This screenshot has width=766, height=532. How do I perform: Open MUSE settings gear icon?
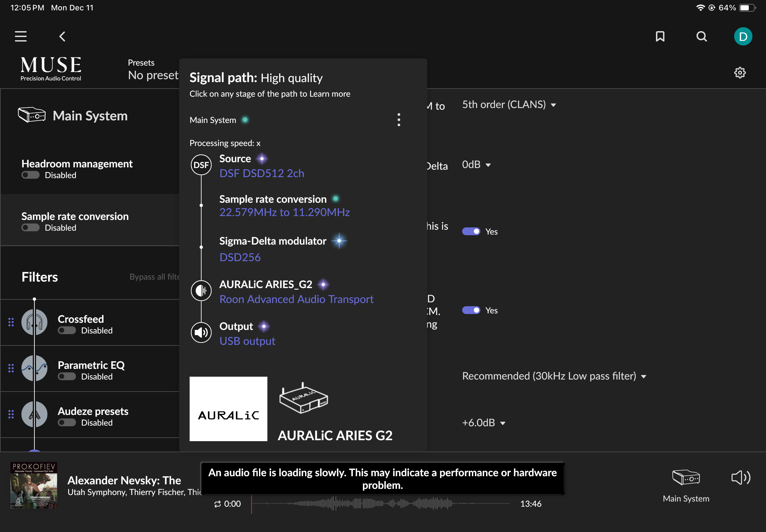740,73
